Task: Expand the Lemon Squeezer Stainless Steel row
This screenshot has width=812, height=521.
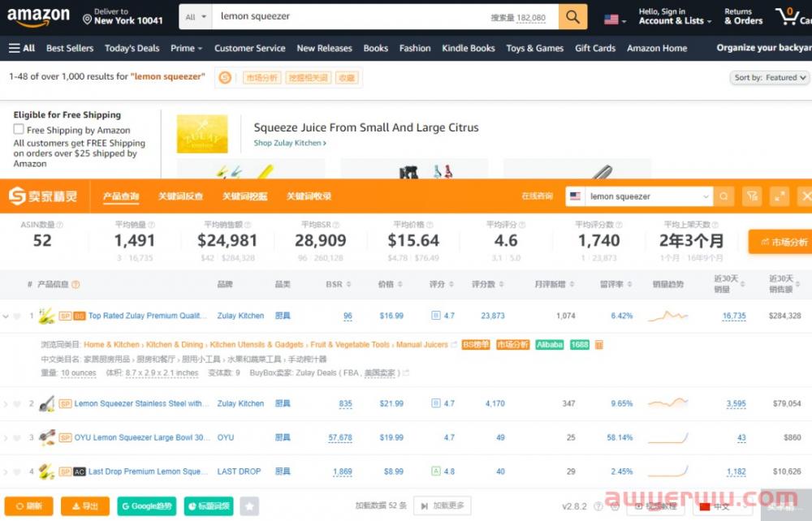Action: [6, 404]
